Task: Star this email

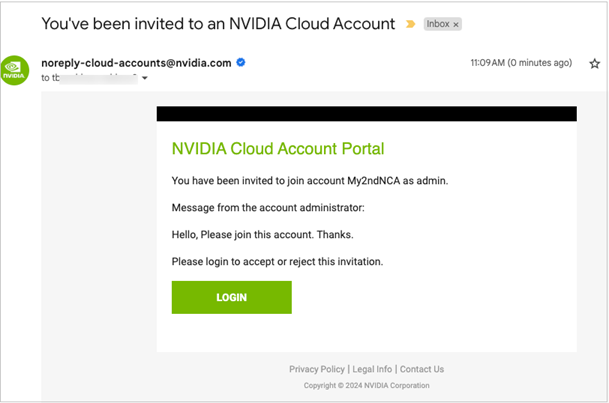Action: click(x=594, y=63)
